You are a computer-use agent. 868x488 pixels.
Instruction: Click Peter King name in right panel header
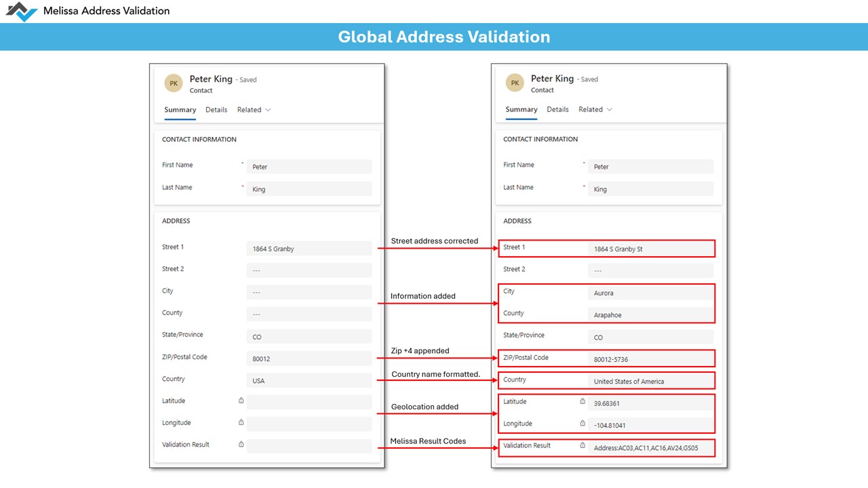click(552, 79)
